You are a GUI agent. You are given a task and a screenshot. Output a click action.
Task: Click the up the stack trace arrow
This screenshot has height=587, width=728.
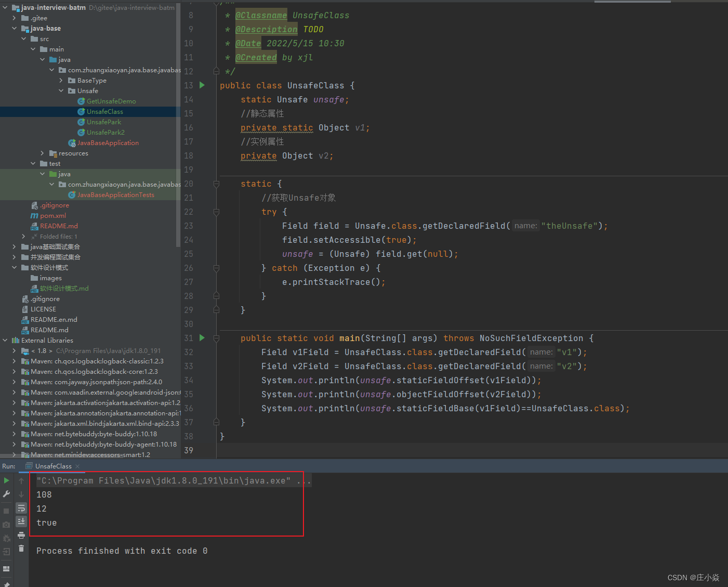click(x=21, y=480)
